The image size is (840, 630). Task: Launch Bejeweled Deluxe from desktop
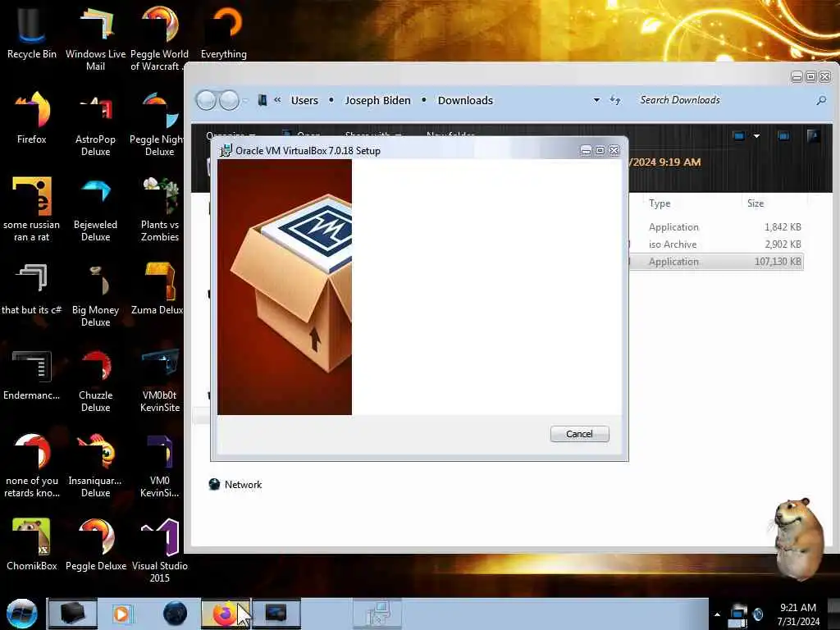click(95, 209)
